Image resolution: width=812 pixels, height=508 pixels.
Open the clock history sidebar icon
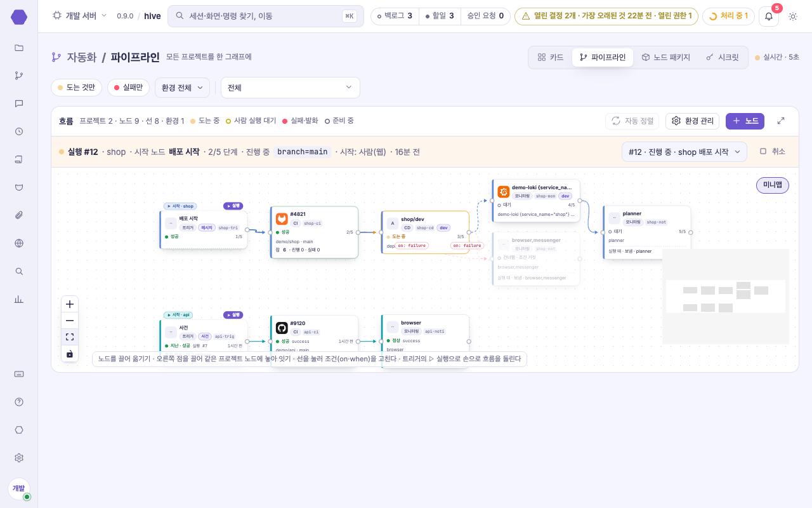pos(19,131)
